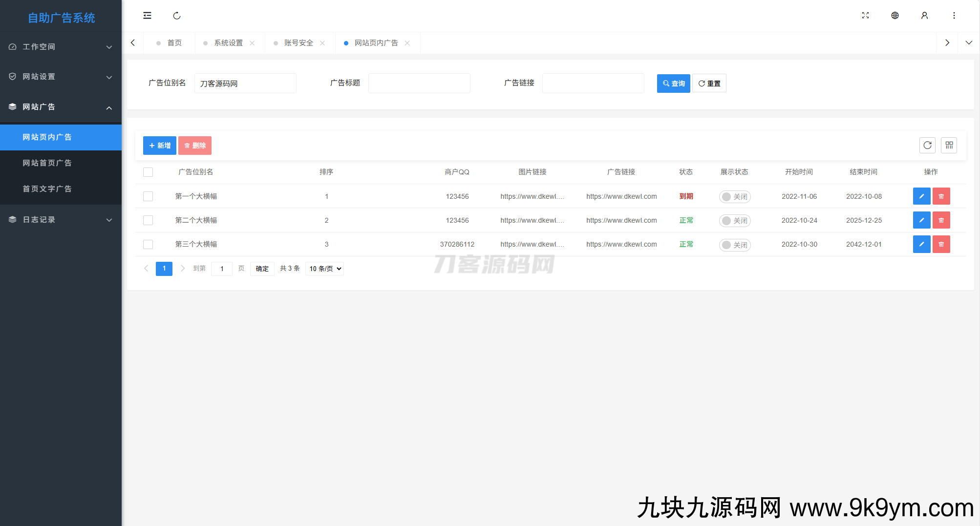This screenshot has height=526, width=980.
Task: Collapse the sidebar with the menu fold icon
Action: click(x=147, y=16)
